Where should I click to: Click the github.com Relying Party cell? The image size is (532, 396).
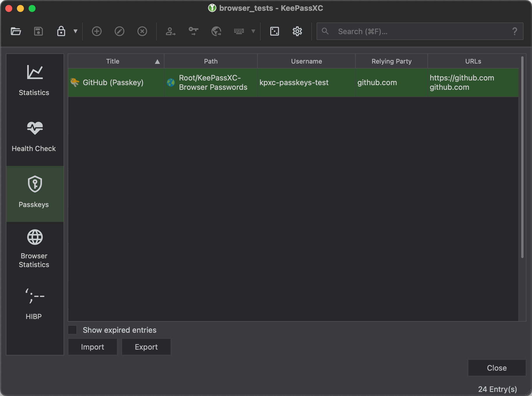tap(391, 83)
